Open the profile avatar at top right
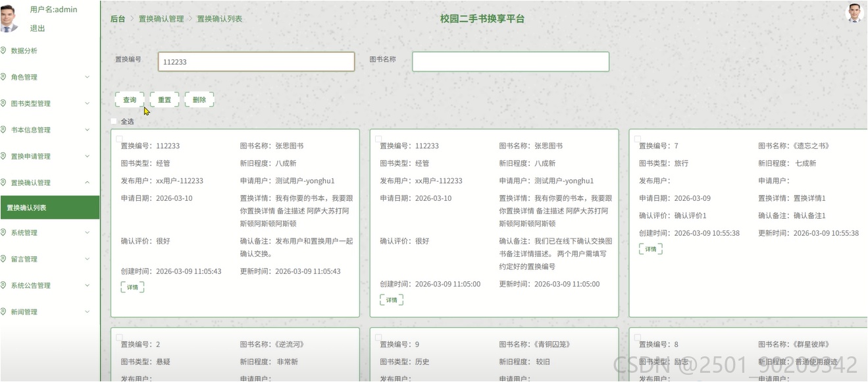The height and width of the screenshot is (382, 868). pyautogui.click(x=854, y=13)
